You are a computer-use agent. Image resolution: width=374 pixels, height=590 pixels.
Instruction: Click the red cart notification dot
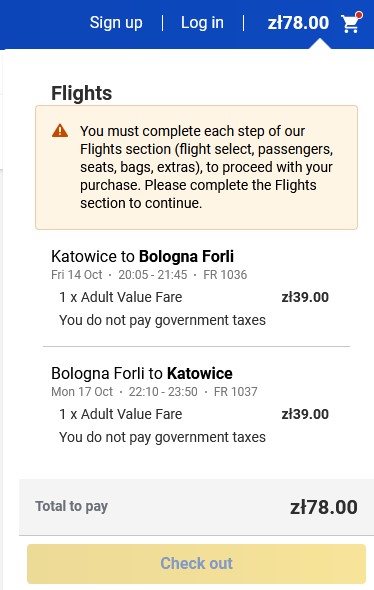coord(359,15)
